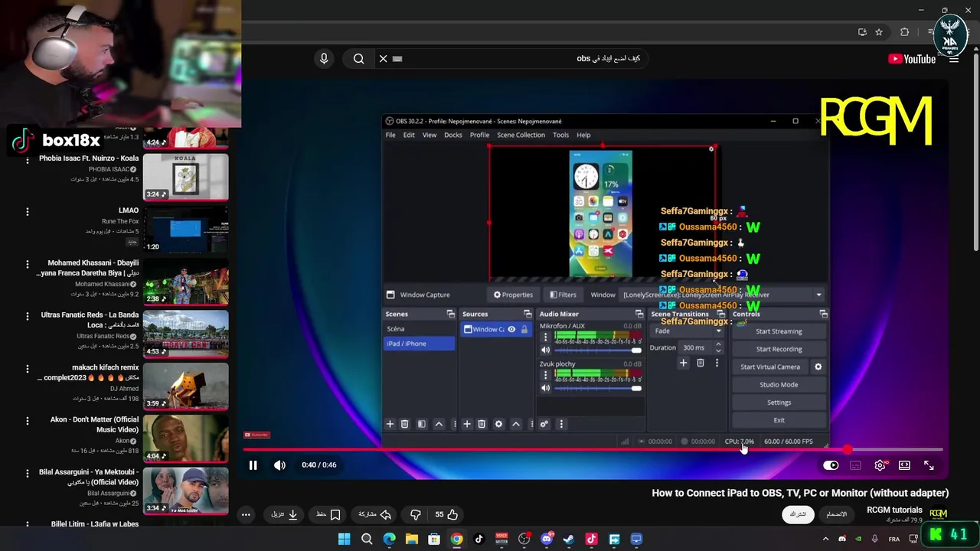Open the YouTube guide hamburger menu

pyautogui.click(x=954, y=59)
